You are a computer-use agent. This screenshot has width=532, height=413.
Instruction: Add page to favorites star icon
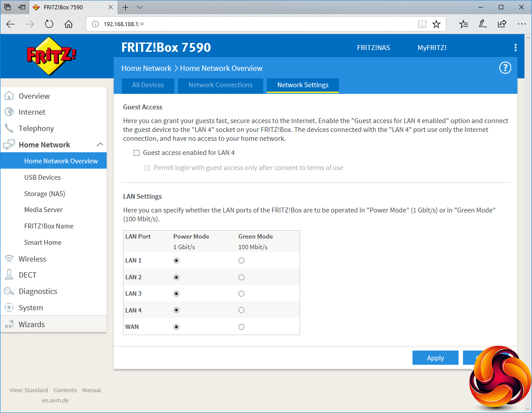(x=436, y=24)
